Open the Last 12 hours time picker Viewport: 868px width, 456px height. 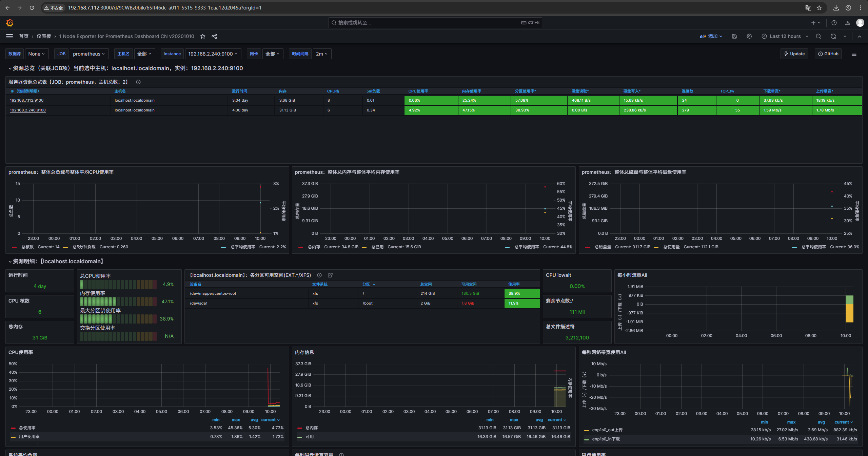coord(785,36)
